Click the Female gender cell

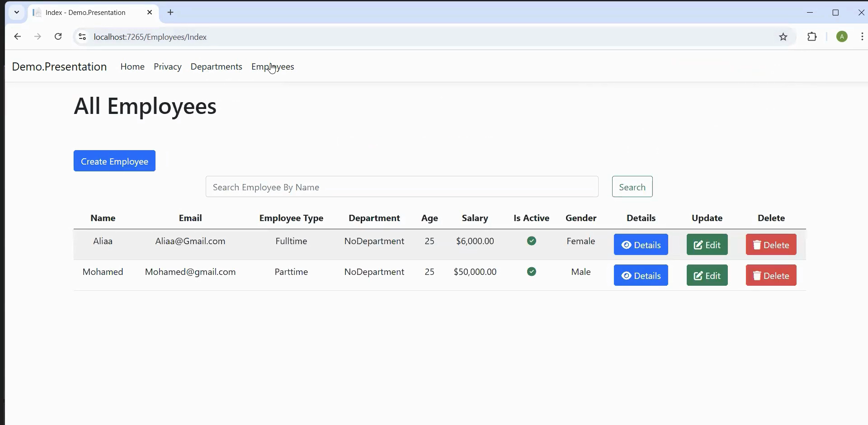click(x=581, y=241)
